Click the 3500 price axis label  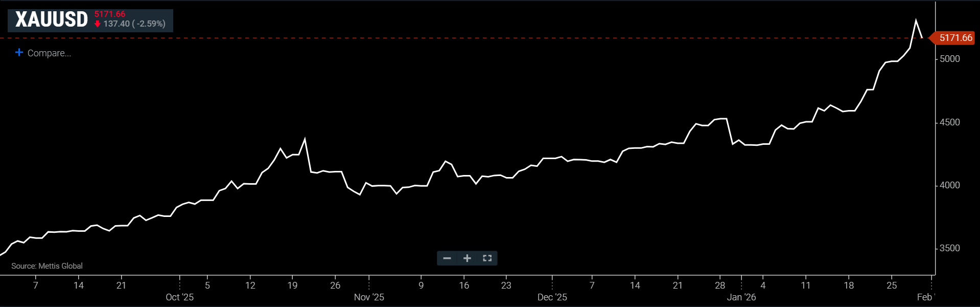[x=950, y=248]
